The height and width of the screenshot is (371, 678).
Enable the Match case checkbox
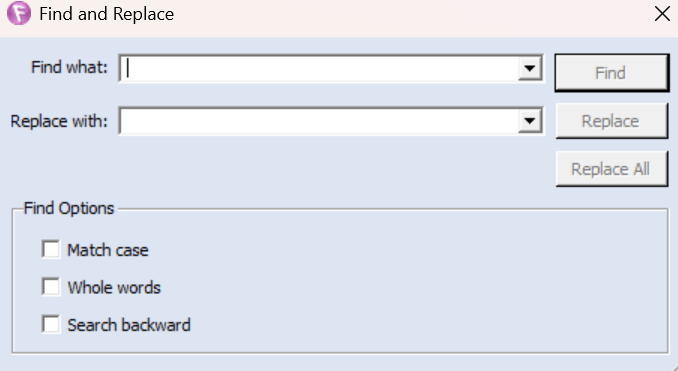click(x=51, y=249)
